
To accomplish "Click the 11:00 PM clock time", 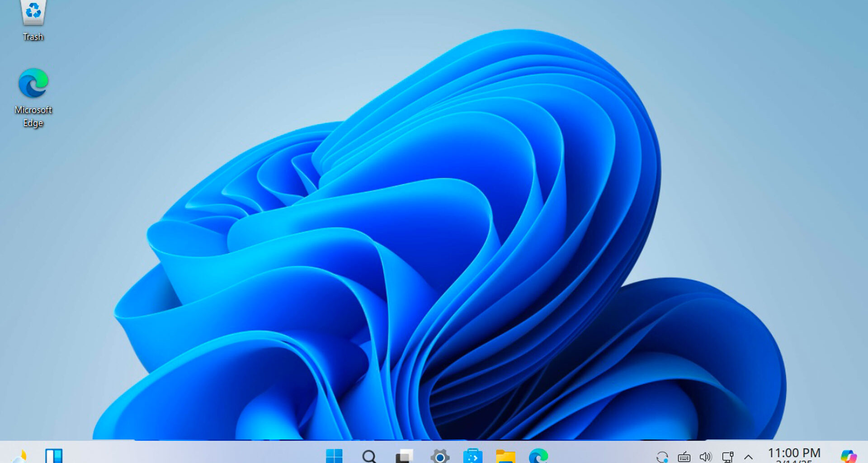I will tap(794, 453).
